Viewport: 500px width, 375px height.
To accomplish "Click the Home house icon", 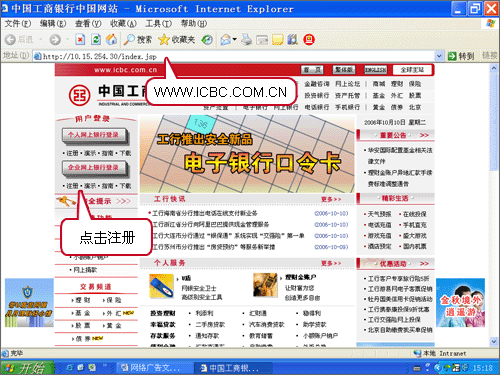I will point(111,40).
